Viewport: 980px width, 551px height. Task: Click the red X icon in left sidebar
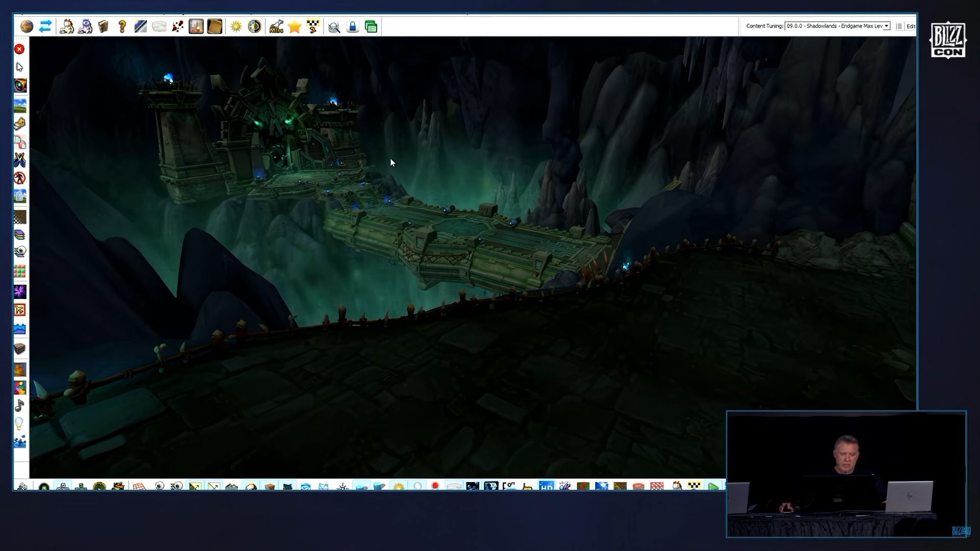click(19, 49)
